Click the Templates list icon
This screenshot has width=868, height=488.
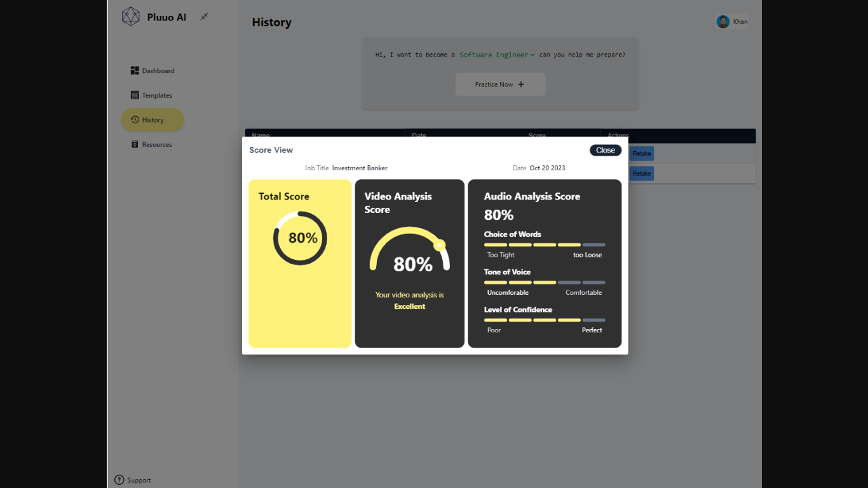(135, 95)
